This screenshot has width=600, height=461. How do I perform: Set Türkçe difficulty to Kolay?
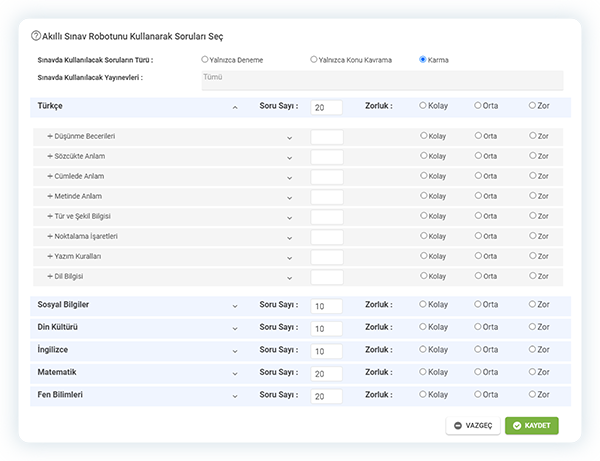coord(423,105)
